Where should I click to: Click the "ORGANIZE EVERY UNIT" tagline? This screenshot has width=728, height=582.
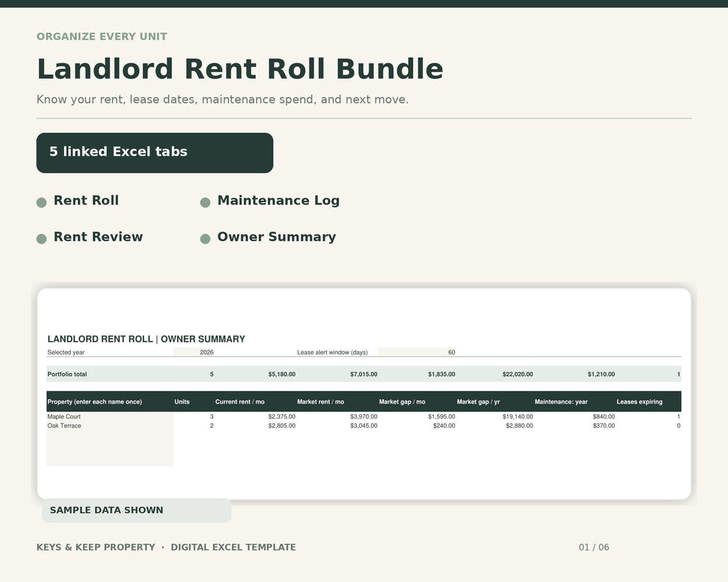click(x=102, y=37)
